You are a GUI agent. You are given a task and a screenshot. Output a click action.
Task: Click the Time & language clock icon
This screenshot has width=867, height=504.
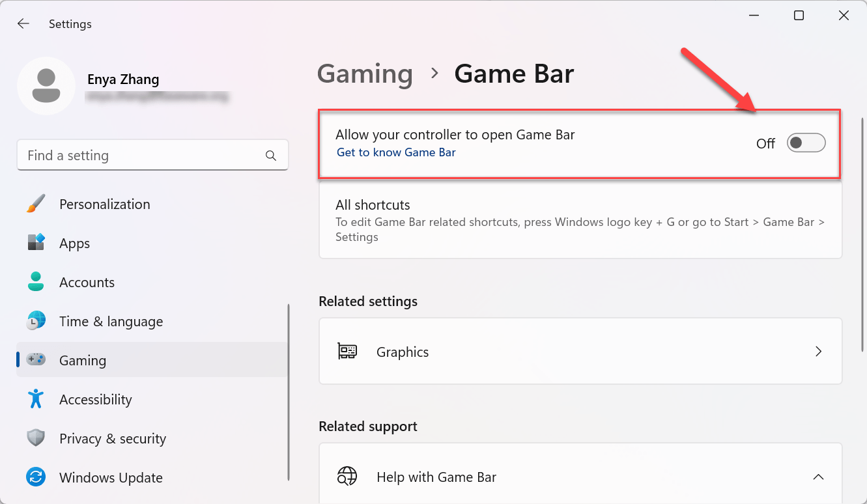(x=36, y=321)
